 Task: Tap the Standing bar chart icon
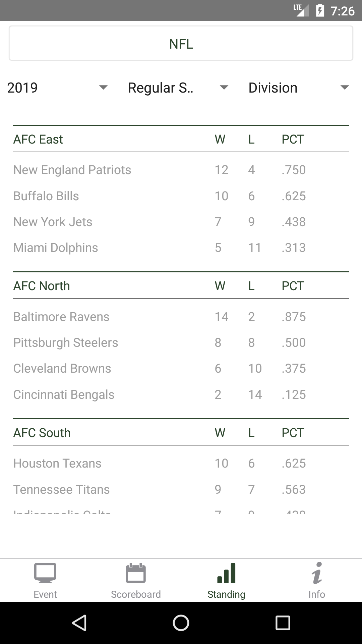(226, 574)
